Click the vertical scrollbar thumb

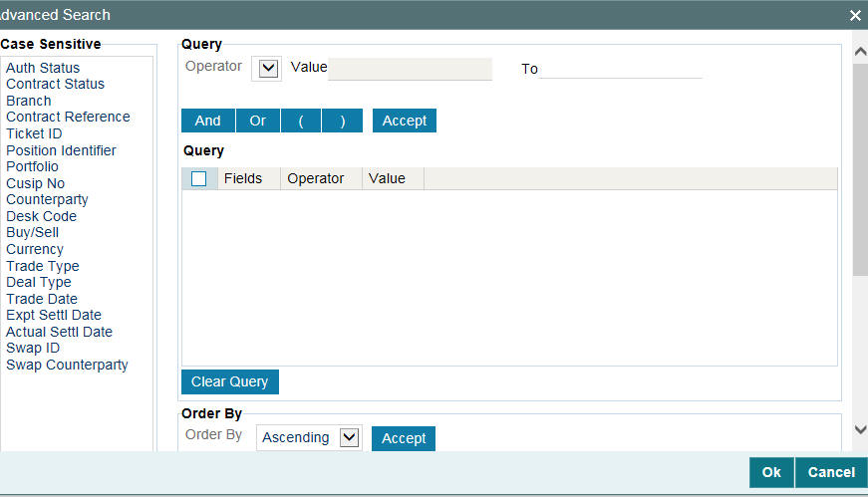click(x=860, y=168)
